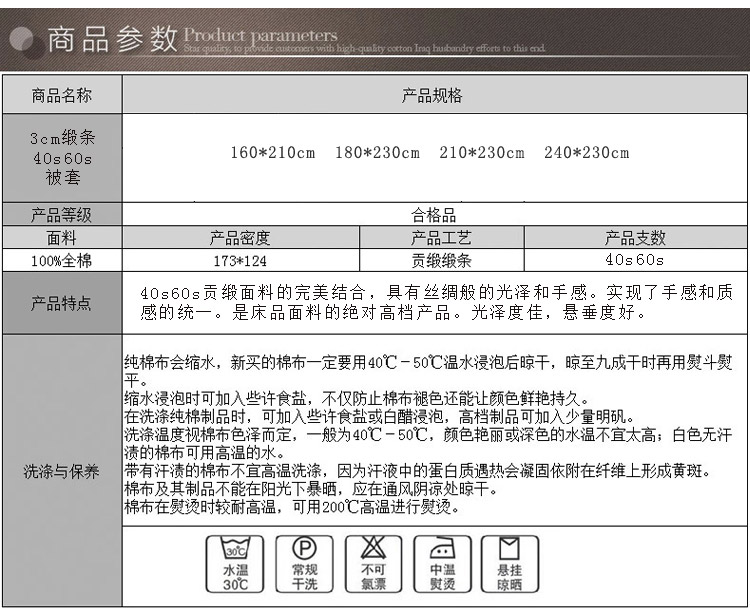Select the 商品参数 header title
750x614 pixels.
112,39
